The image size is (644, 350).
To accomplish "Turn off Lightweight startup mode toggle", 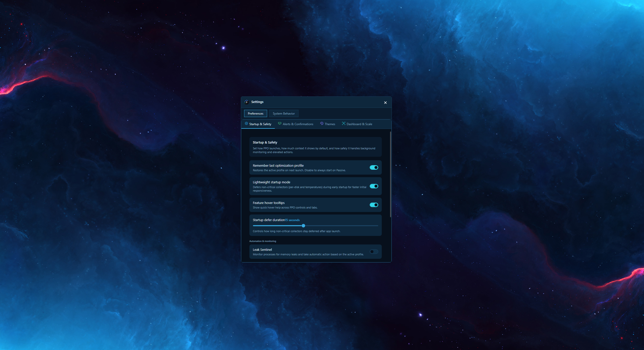I will 374,186.
